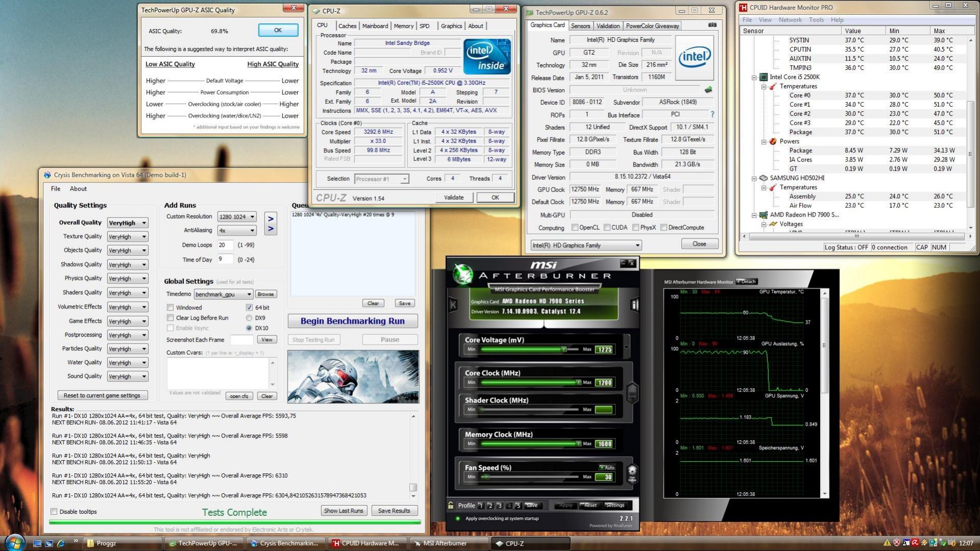Image resolution: width=980 pixels, height=551 pixels.
Task: Toggle the OpenCL checkbox in GPU-Z
Action: click(x=575, y=228)
